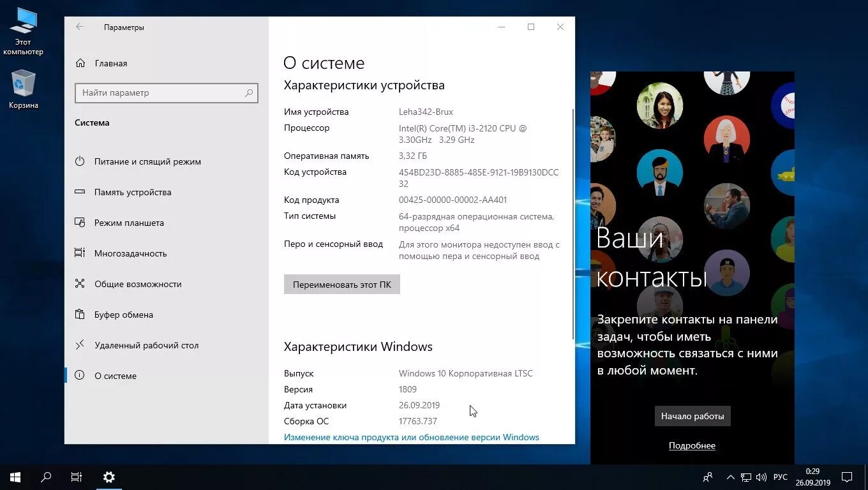Open Подробнее link in contacts panel
Viewport: 868px width, 490px height.
click(692, 445)
